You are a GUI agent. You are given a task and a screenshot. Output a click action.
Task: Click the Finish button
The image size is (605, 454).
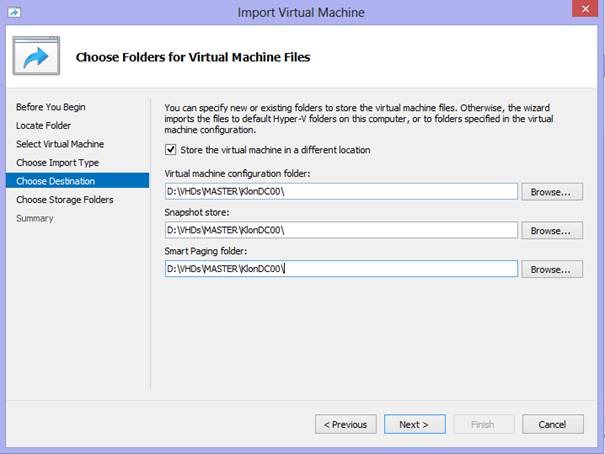483,424
